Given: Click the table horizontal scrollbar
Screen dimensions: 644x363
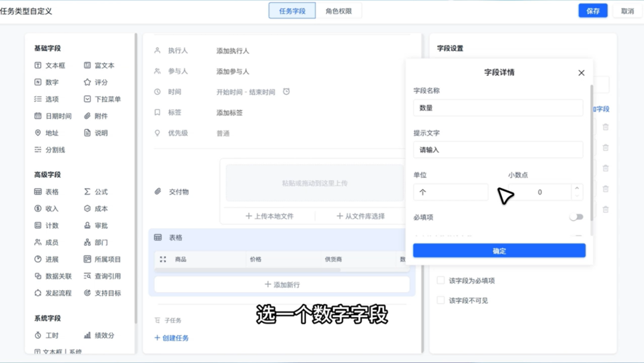Looking at the screenshot, I should click(247, 270).
